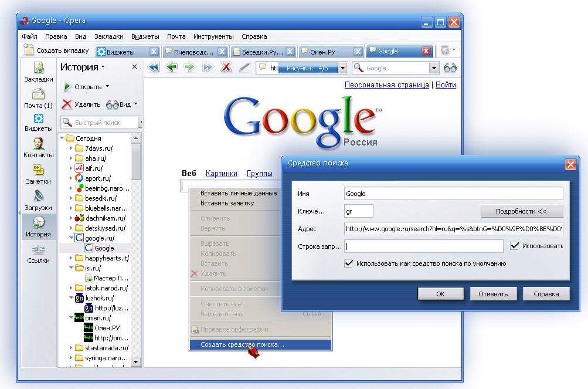Image resolution: width=588 pixels, height=389 pixels.
Task: Open the Вид view dropdown in history
Action: (x=136, y=104)
